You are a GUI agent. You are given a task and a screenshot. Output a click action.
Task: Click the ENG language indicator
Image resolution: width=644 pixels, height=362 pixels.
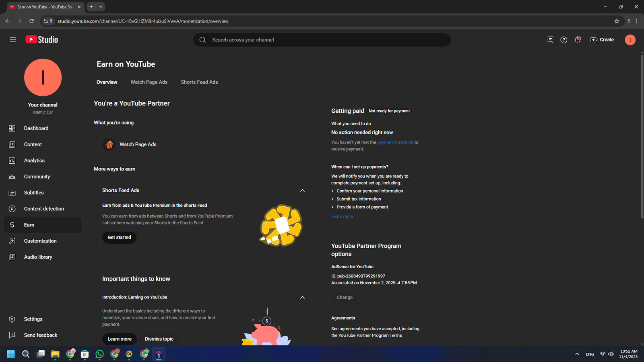coord(590,354)
